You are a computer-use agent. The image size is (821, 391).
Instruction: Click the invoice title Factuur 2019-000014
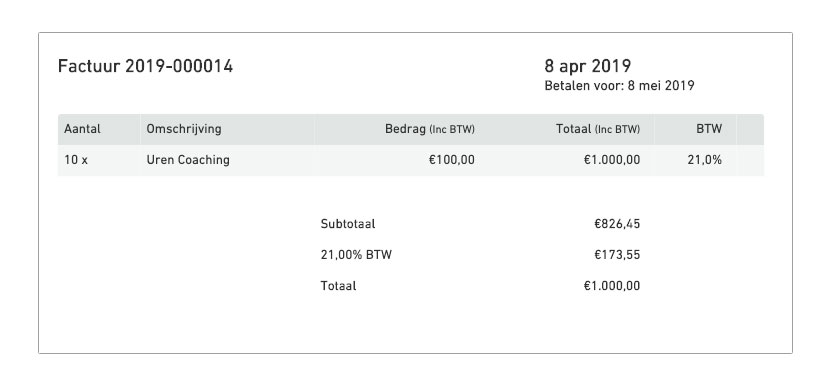click(x=145, y=66)
